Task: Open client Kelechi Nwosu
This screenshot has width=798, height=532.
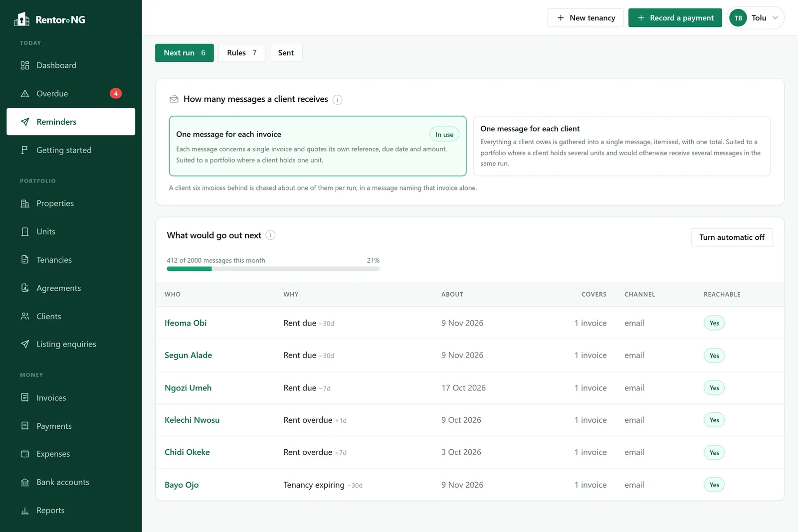Action: [x=192, y=420]
